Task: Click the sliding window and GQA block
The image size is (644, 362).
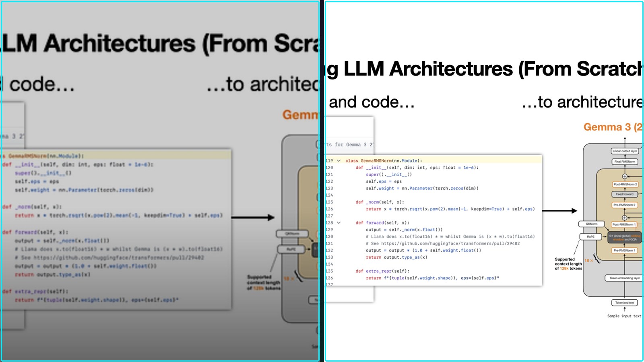Action: coord(625,238)
